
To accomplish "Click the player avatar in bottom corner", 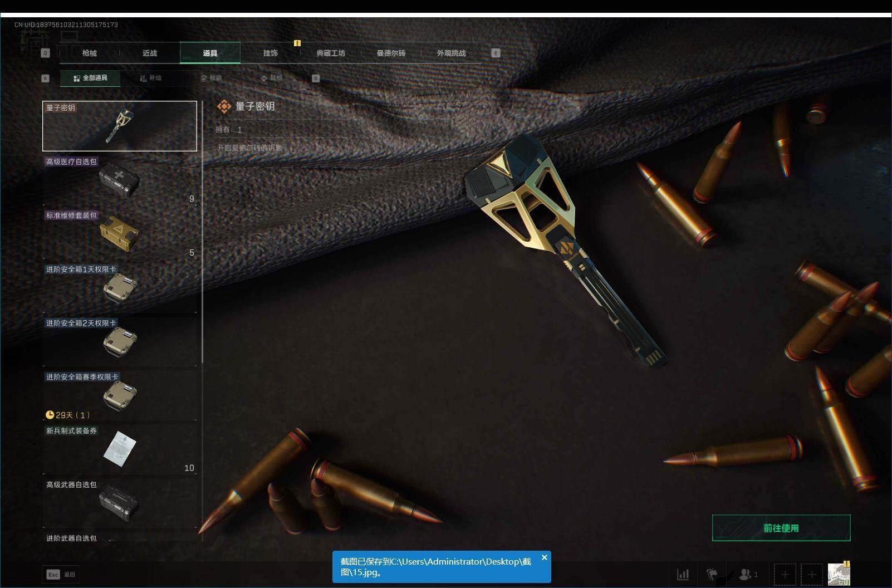I will click(x=839, y=574).
